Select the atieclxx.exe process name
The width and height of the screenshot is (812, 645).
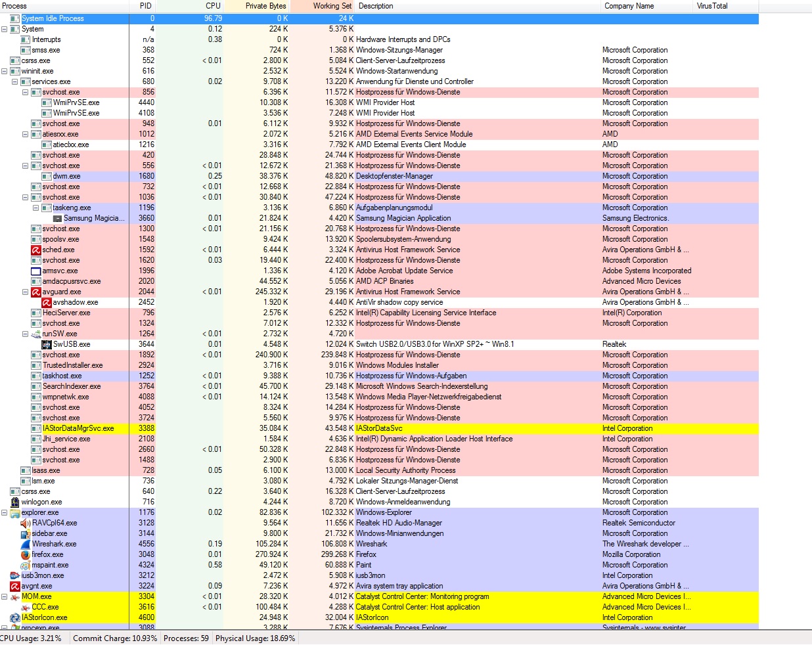[x=71, y=145]
